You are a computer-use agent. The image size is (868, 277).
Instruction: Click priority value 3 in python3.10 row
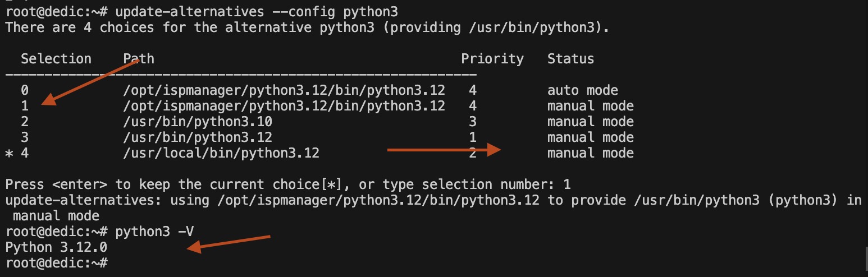473,122
